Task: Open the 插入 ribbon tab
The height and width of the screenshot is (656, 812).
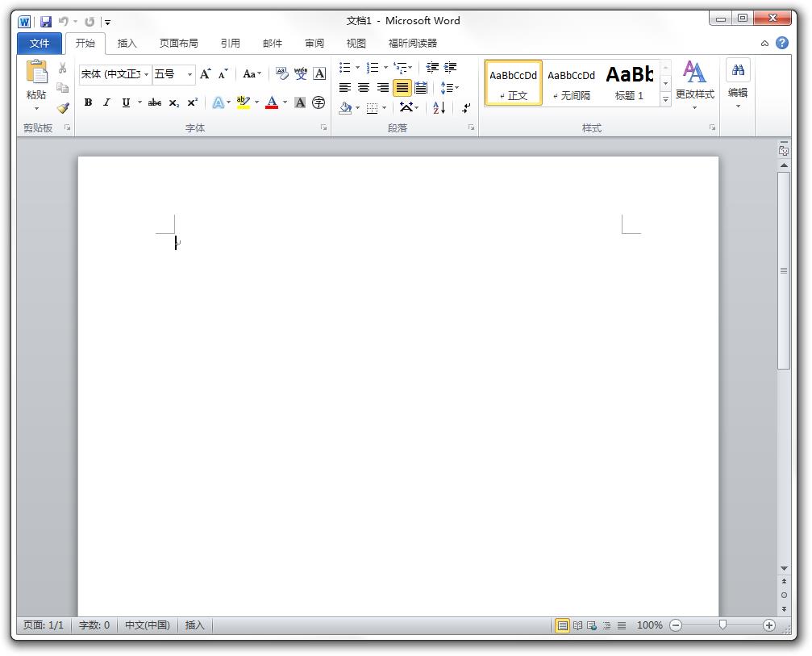Action: coord(127,44)
